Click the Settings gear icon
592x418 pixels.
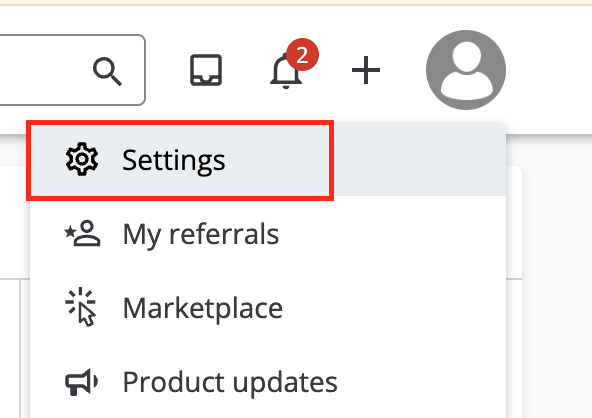pos(82,159)
